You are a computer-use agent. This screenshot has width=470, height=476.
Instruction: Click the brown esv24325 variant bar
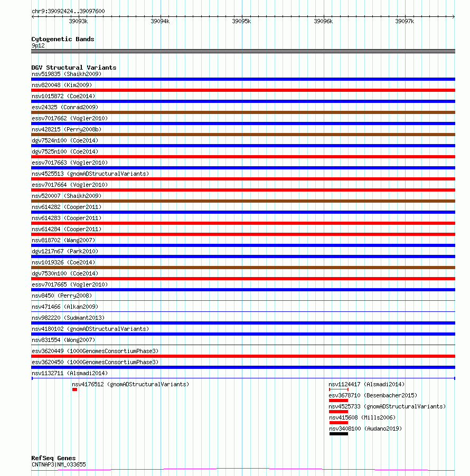(x=243, y=112)
